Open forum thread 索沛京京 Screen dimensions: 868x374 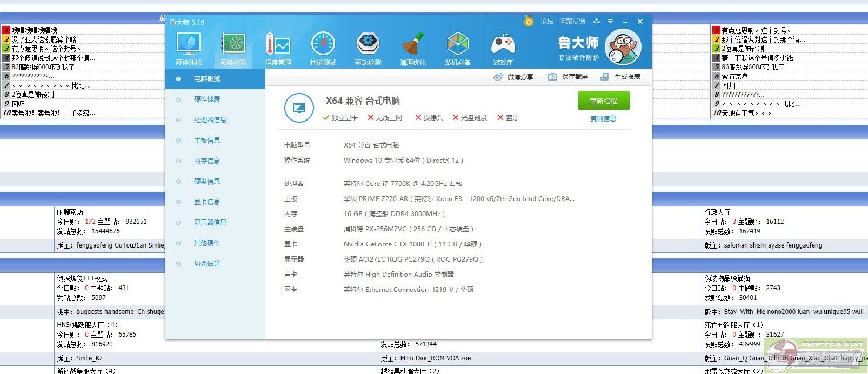point(735,76)
